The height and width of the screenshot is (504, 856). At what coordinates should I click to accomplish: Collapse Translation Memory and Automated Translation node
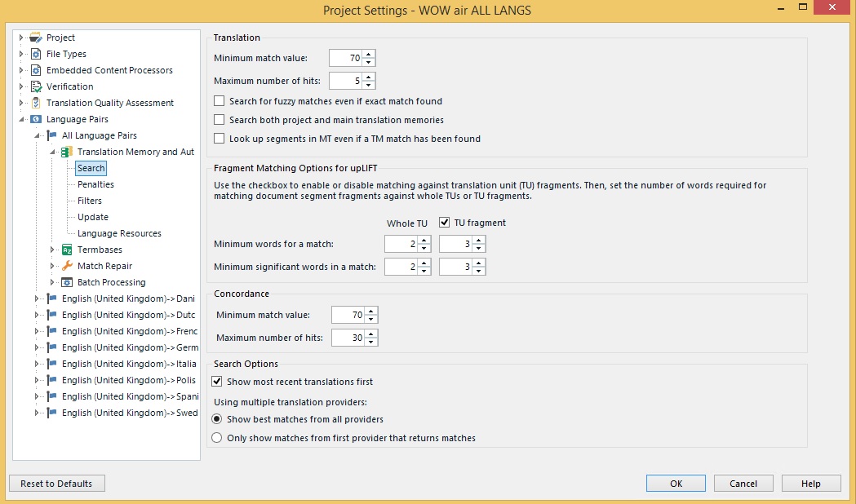[x=52, y=153]
